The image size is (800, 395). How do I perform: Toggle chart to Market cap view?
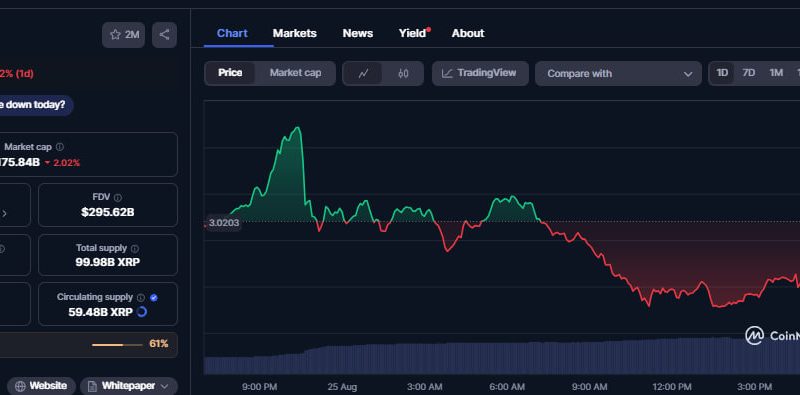point(295,73)
